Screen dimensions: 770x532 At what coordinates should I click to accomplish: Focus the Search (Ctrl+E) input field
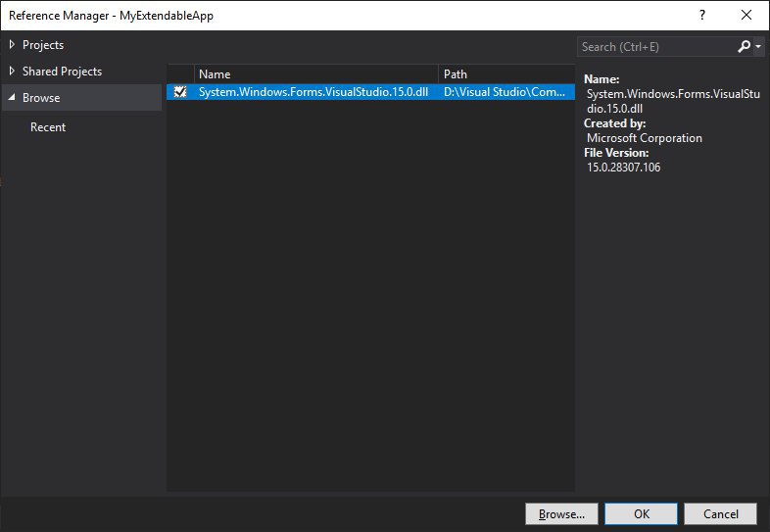point(657,47)
